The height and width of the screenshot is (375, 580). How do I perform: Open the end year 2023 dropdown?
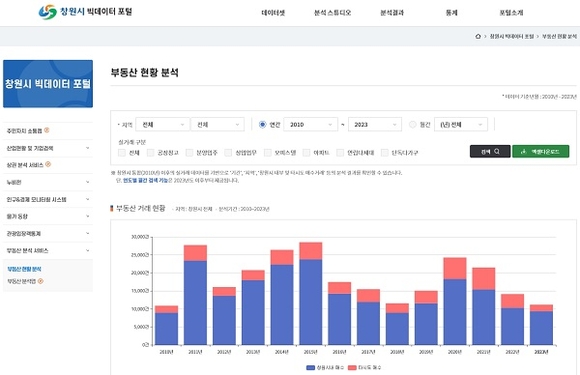pyautogui.click(x=375, y=125)
